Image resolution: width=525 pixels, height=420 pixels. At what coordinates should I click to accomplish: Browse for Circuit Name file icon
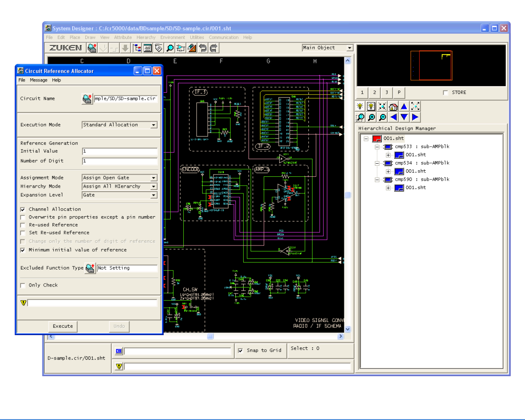[87, 99]
